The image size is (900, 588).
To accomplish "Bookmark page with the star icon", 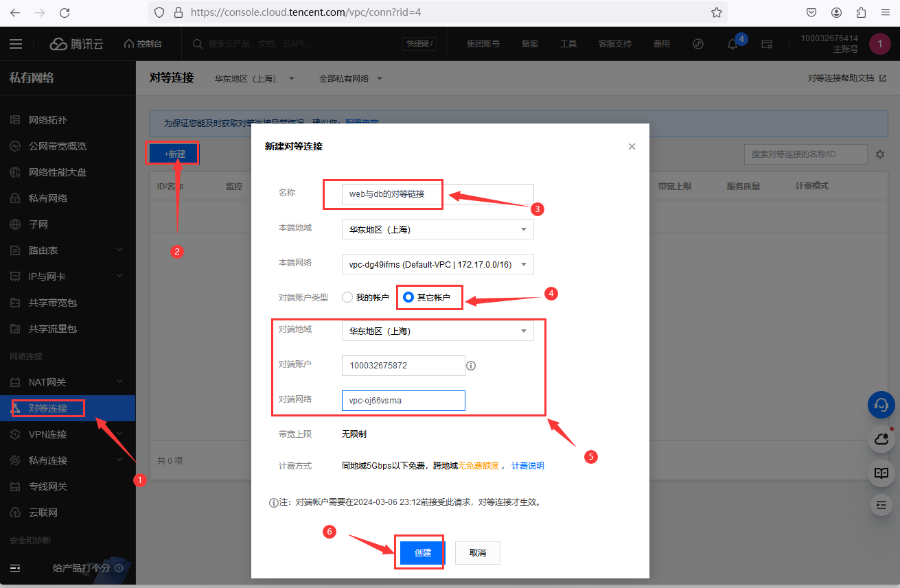I will click(x=716, y=12).
